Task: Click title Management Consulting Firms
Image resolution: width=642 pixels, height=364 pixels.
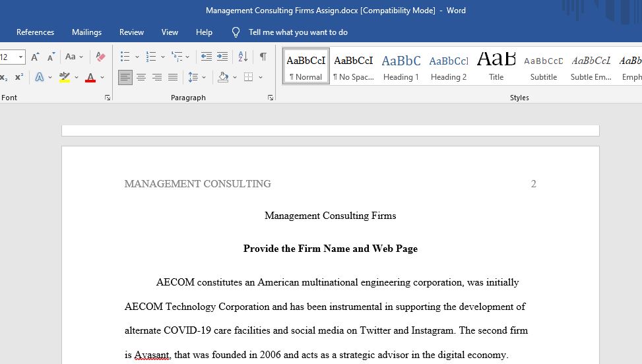Action: tap(331, 216)
